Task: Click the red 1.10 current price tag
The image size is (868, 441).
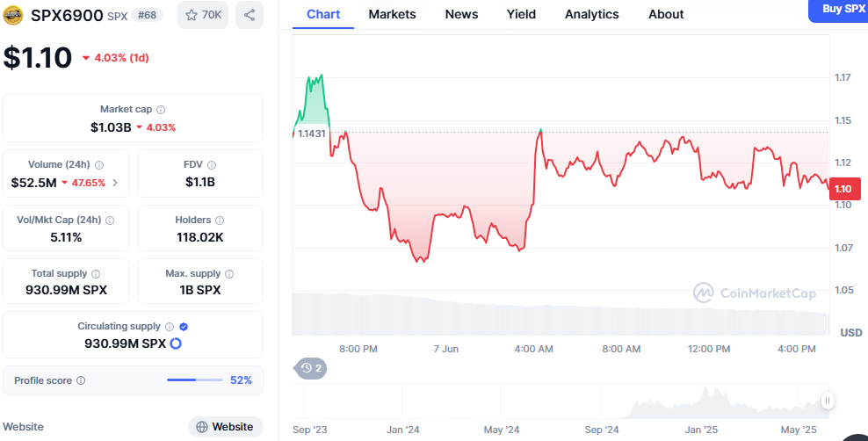Action: (x=845, y=189)
